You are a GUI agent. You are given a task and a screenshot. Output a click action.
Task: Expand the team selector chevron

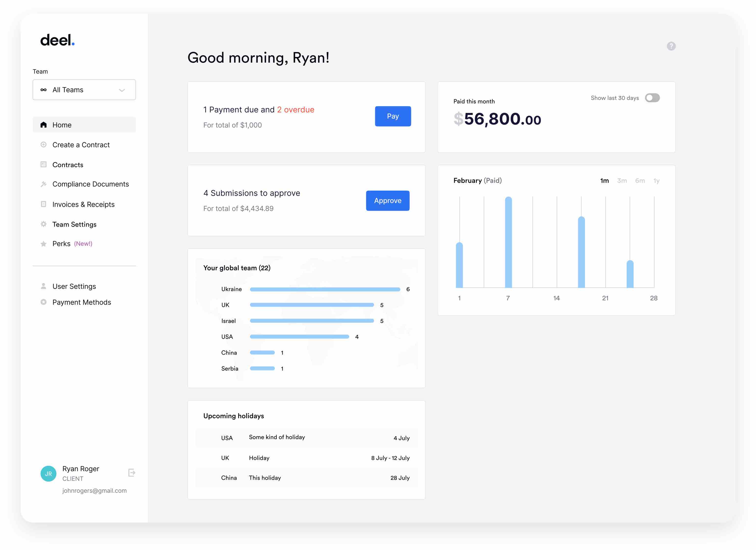pos(122,90)
